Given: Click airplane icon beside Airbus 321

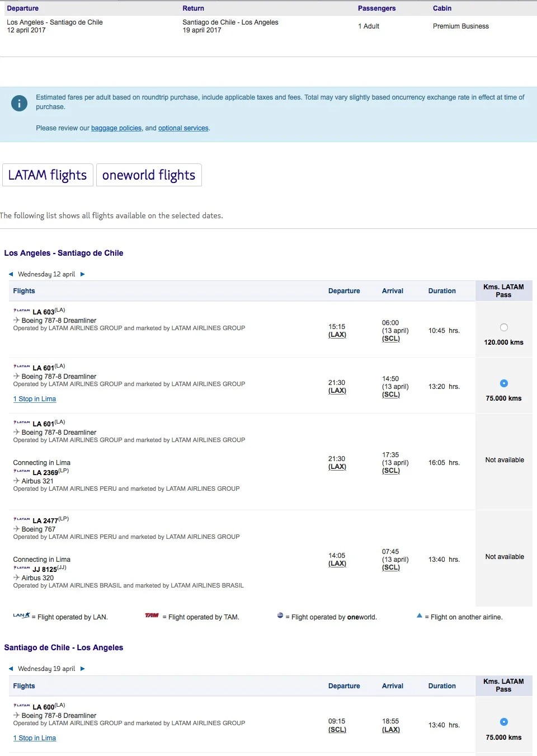Looking at the screenshot, I should point(16,481).
